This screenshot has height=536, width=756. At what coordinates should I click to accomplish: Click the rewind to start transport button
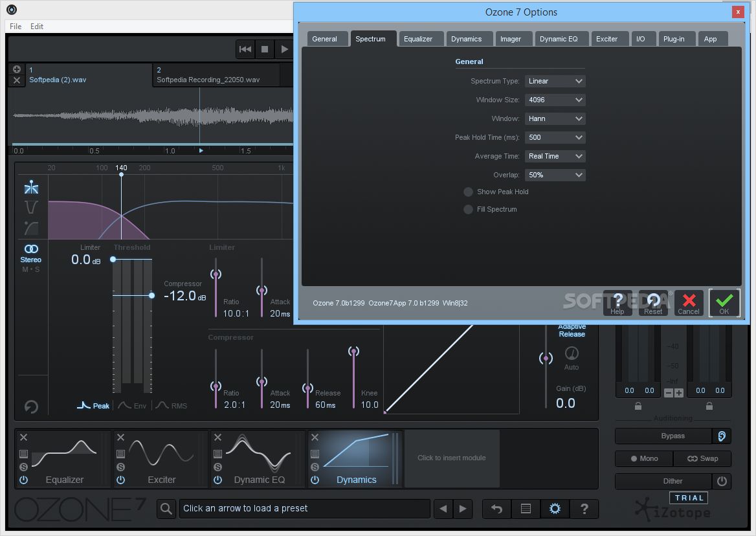245,49
